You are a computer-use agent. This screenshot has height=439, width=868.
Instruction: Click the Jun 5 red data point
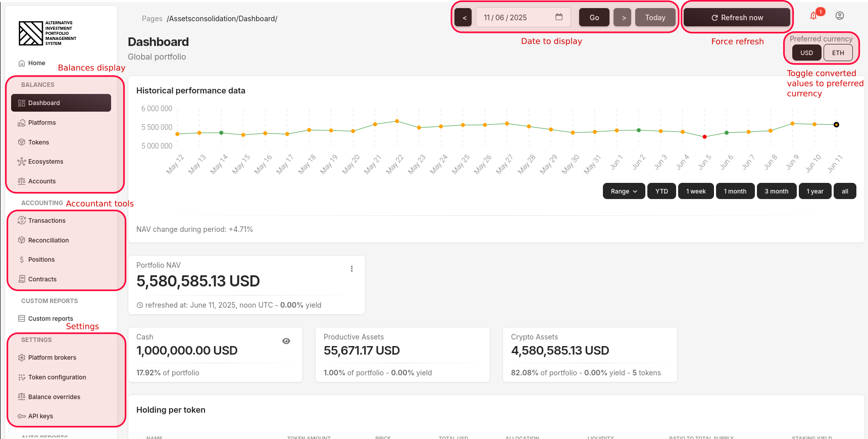pyautogui.click(x=705, y=136)
